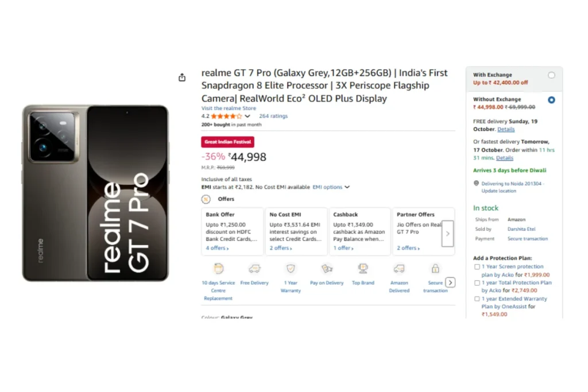Select the With Exchange radio option
The image size is (588, 392).
click(551, 75)
